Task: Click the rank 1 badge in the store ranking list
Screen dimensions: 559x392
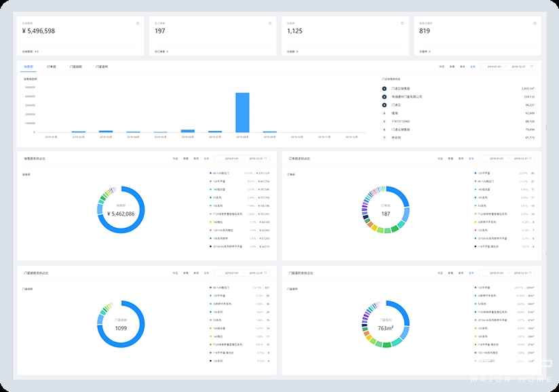Action: tap(385, 88)
